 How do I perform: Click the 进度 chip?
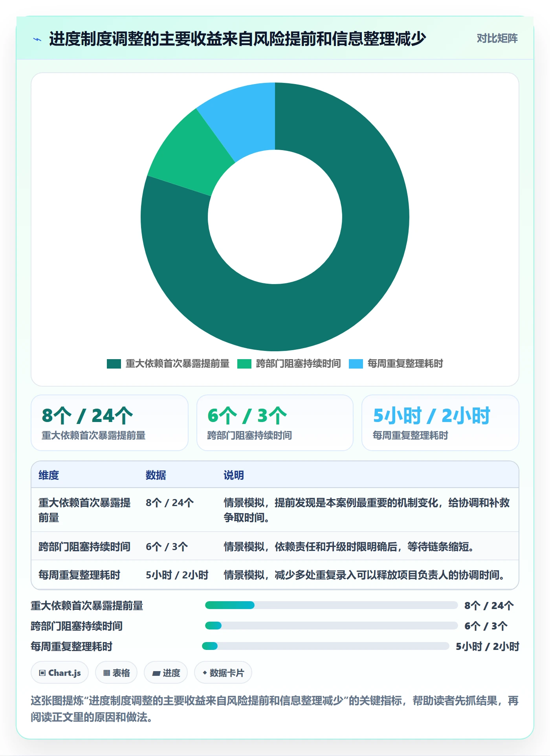(166, 673)
